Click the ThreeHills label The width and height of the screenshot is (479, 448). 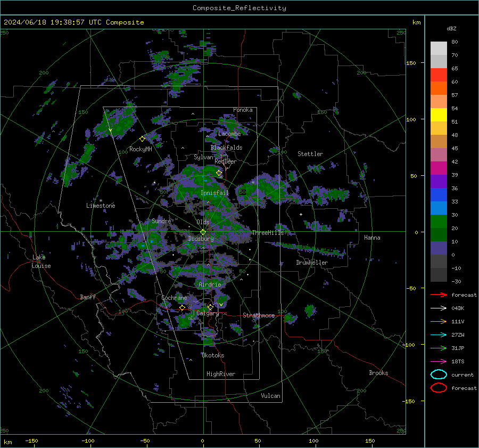click(x=268, y=233)
